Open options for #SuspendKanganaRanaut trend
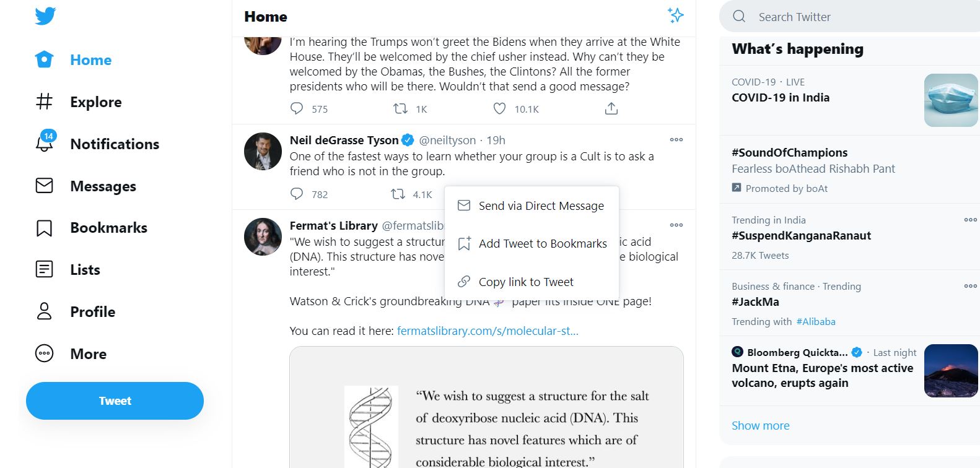Viewport: 980px width, 468px height. pyautogui.click(x=970, y=220)
